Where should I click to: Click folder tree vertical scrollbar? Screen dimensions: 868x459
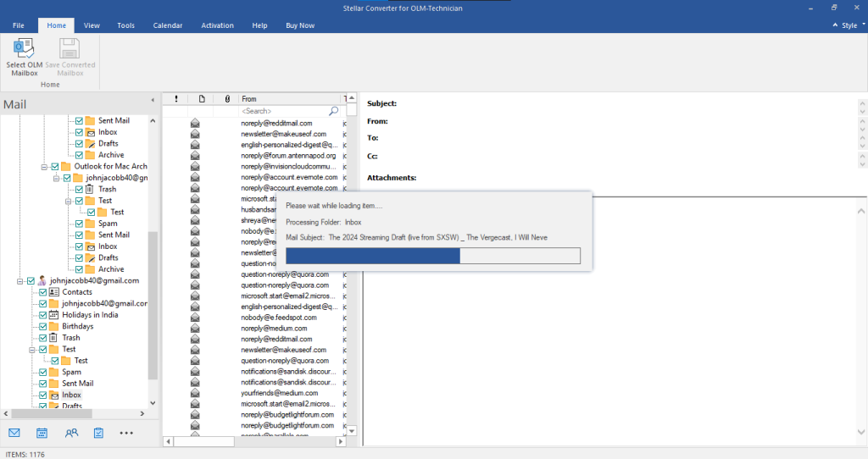[153, 304]
